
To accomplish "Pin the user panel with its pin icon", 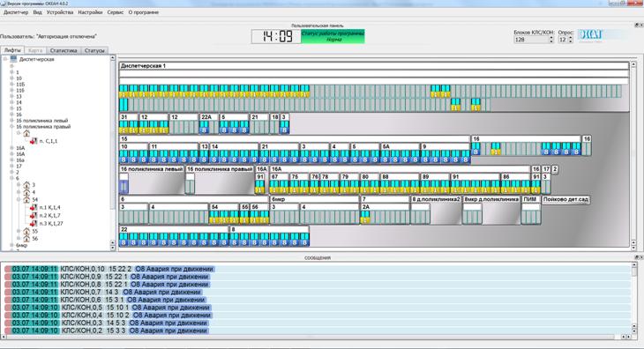I will [x=636, y=26].
